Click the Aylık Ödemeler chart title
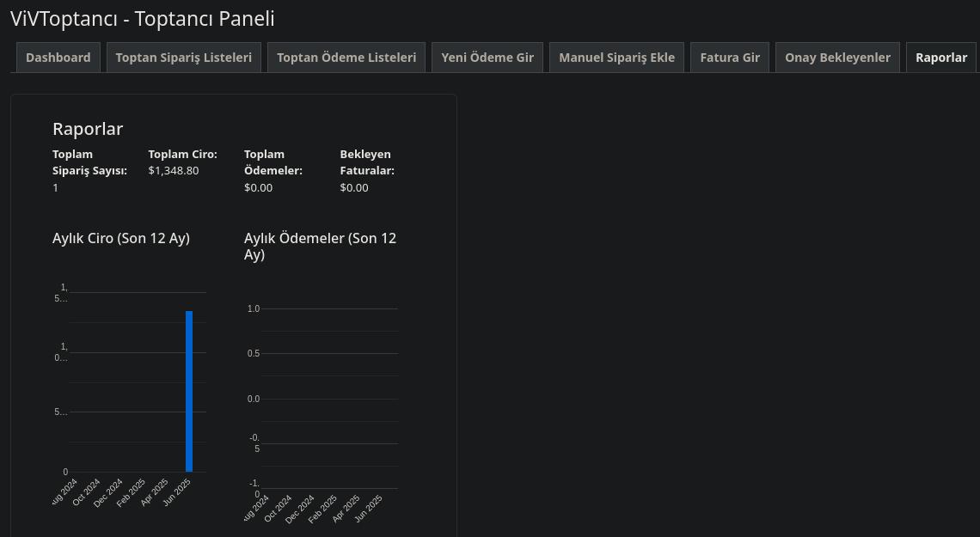The width and height of the screenshot is (980, 537). click(x=320, y=246)
